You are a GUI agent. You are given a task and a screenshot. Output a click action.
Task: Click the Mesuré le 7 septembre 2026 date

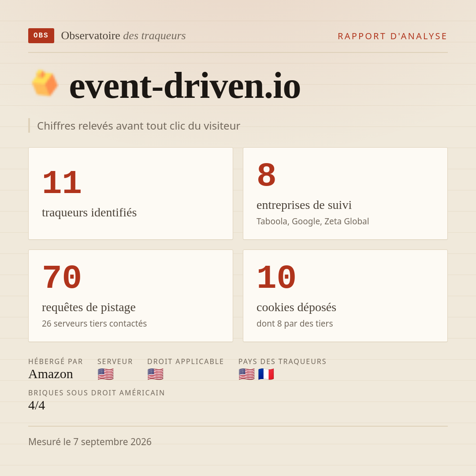point(90,442)
